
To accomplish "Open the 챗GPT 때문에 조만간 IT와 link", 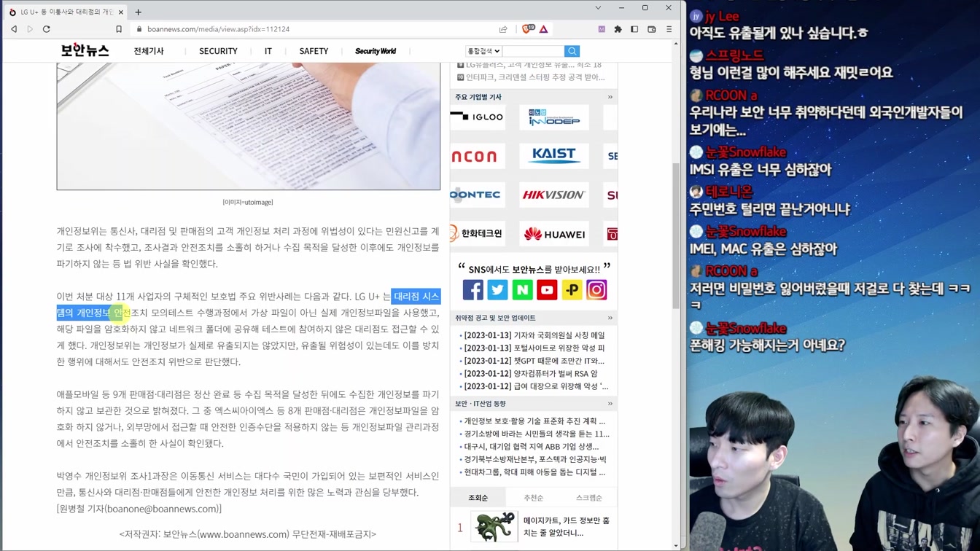I will click(534, 361).
